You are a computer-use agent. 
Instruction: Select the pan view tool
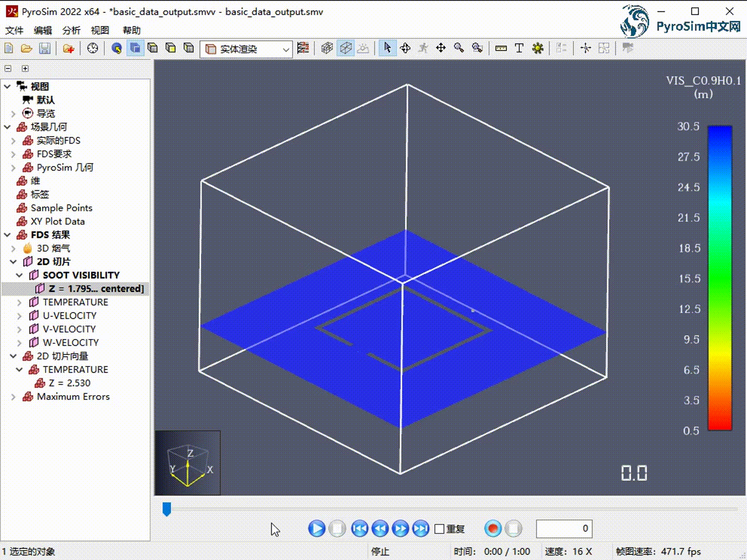(x=440, y=48)
